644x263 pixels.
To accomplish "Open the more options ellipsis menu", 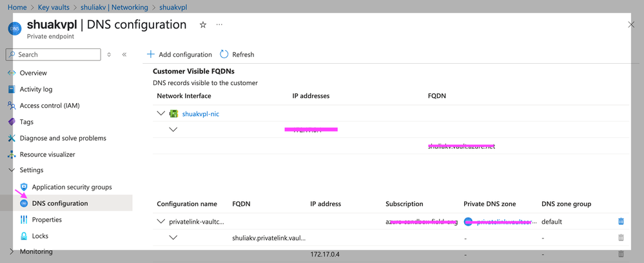I will click(x=219, y=25).
